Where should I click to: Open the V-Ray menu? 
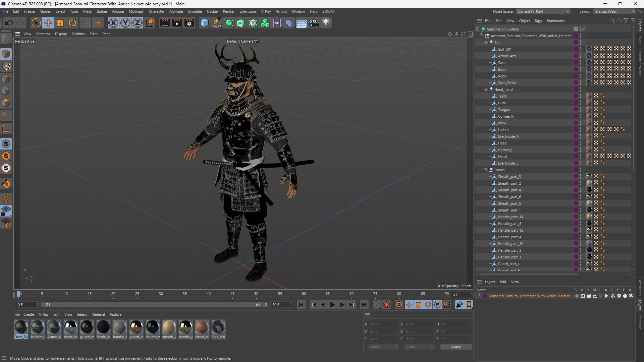pyautogui.click(x=266, y=11)
